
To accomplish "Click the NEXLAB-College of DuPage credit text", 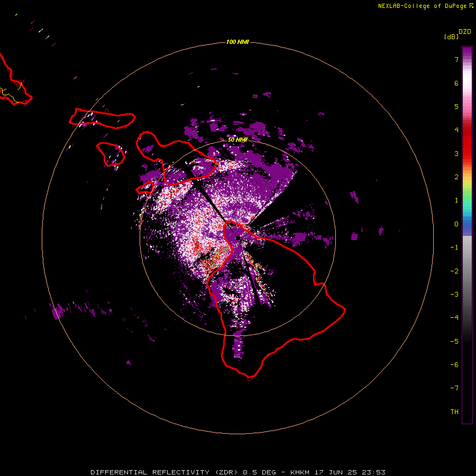I will point(422,6).
